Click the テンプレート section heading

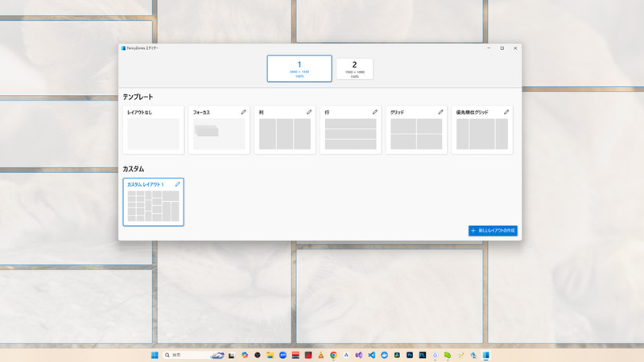[x=138, y=97]
